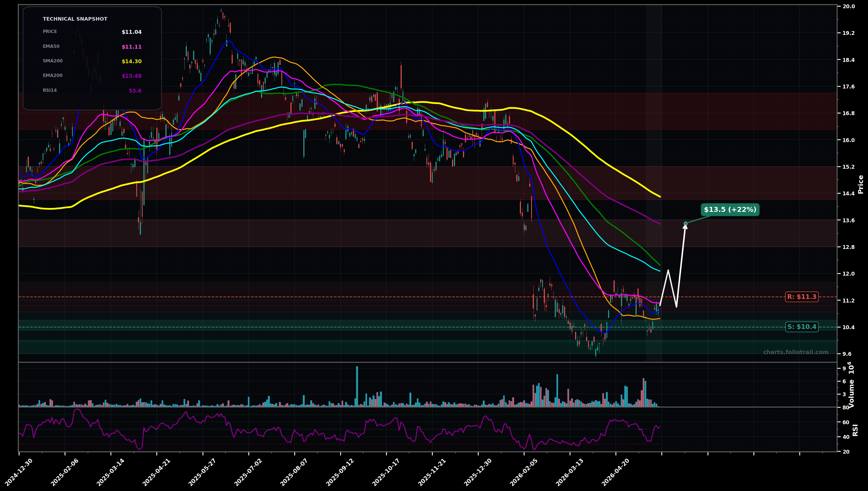868x491 pixels.
Task: Click the RSI axis tick 40
Action: tap(846, 437)
